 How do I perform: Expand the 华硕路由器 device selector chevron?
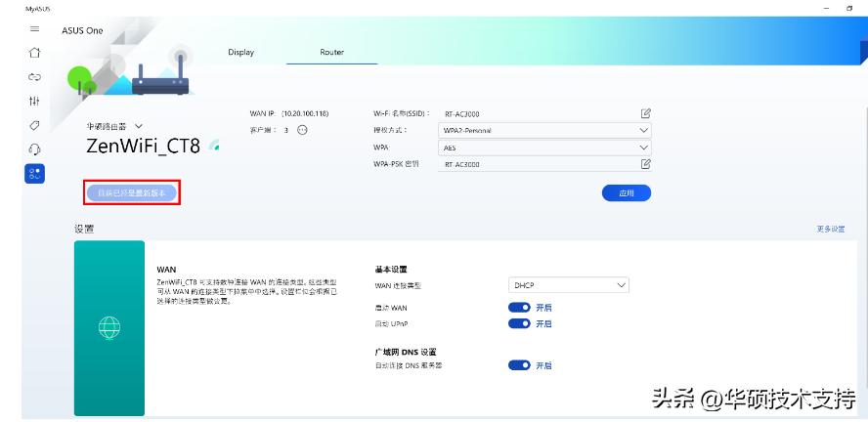[x=139, y=127]
